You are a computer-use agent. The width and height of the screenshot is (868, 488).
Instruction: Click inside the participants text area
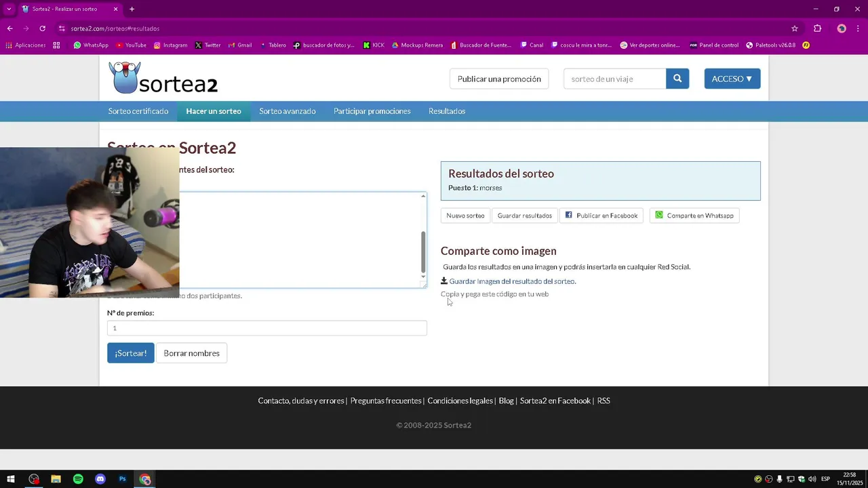298,240
